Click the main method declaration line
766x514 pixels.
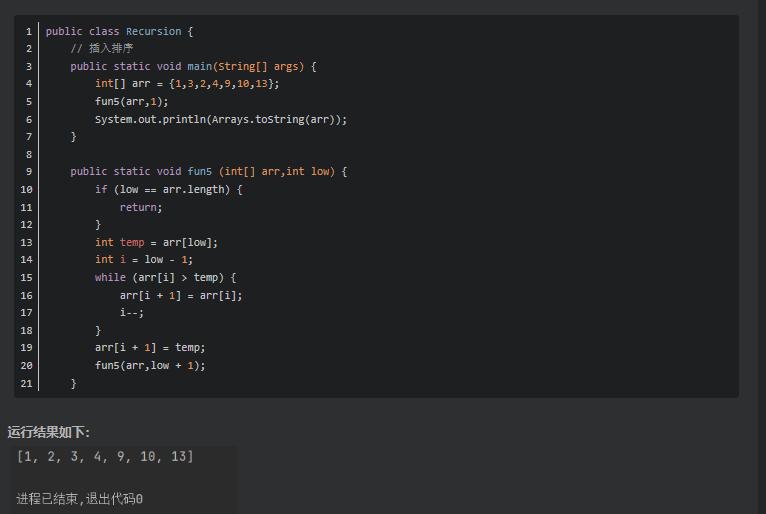pos(193,66)
